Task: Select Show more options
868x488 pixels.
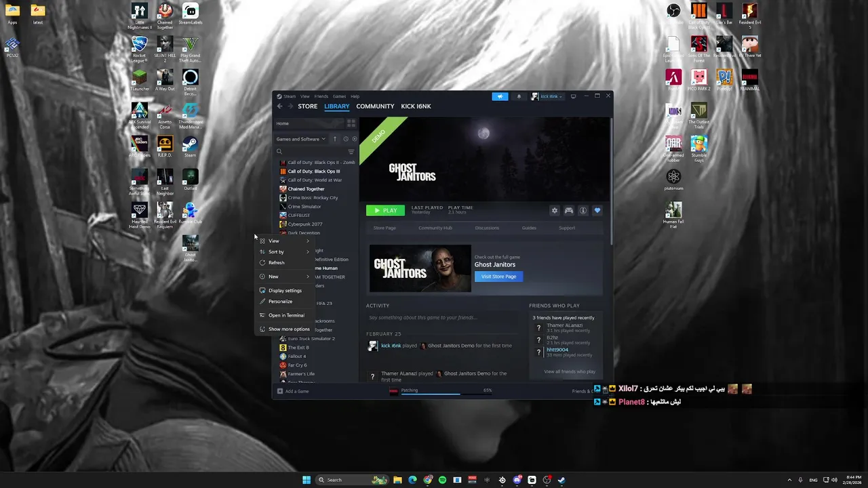Action: pyautogui.click(x=283, y=329)
